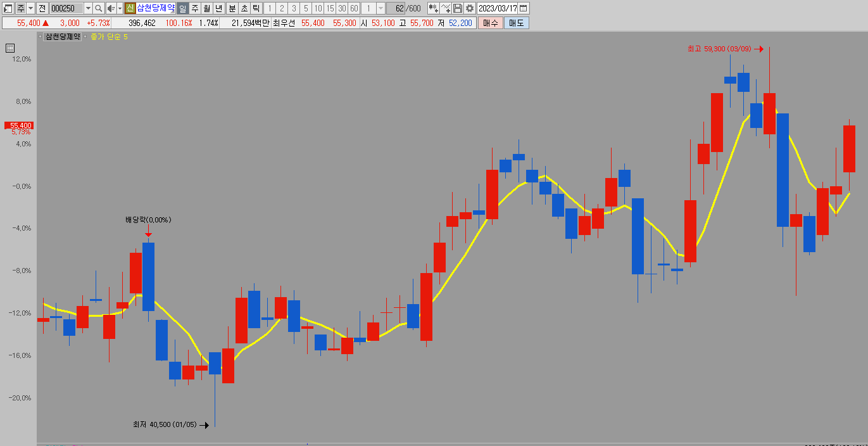The image size is (868, 446).
Task: Select the 15 interval preset button
Action: (x=330, y=8)
